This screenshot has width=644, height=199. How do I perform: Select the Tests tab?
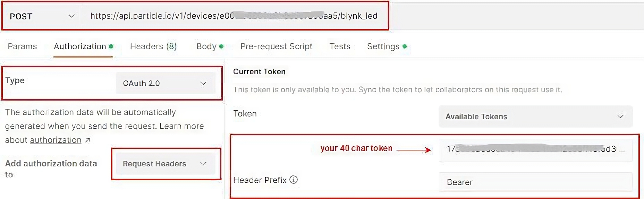pyautogui.click(x=340, y=46)
